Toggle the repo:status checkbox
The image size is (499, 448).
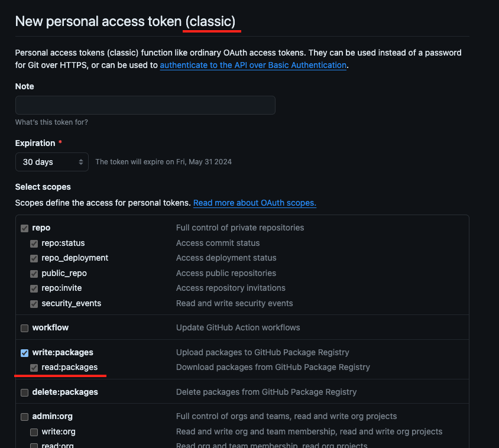[x=34, y=244]
